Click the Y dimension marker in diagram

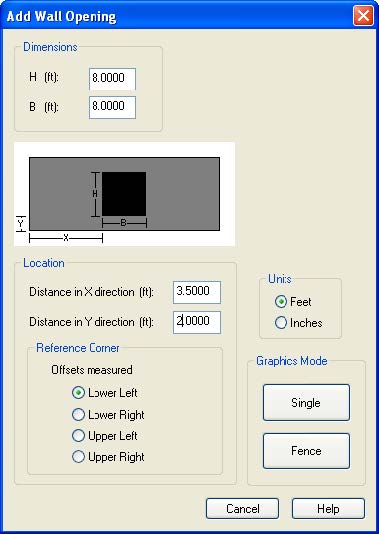coord(21,224)
